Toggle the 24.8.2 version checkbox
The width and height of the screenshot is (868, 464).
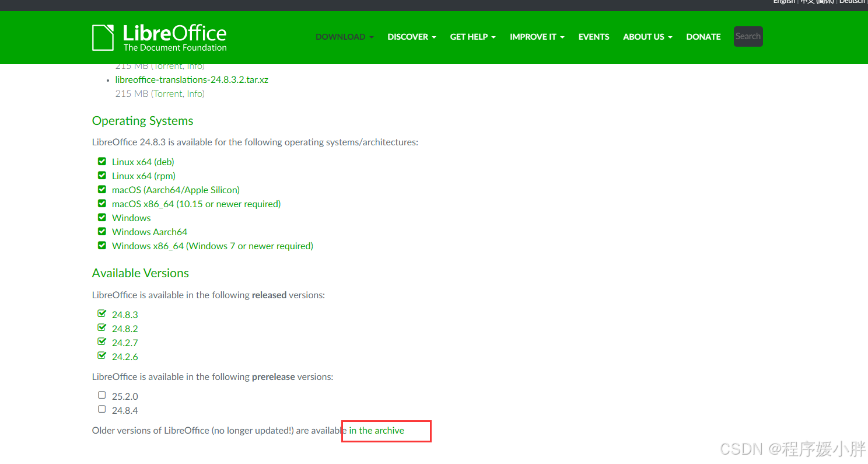tap(102, 328)
